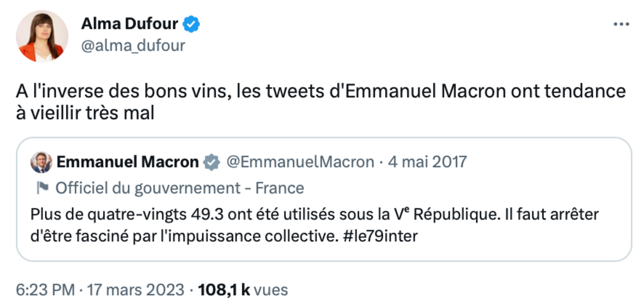Click Alma Dufour's blue verified badge
The image size is (644, 307).
click(x=191, y=24)
